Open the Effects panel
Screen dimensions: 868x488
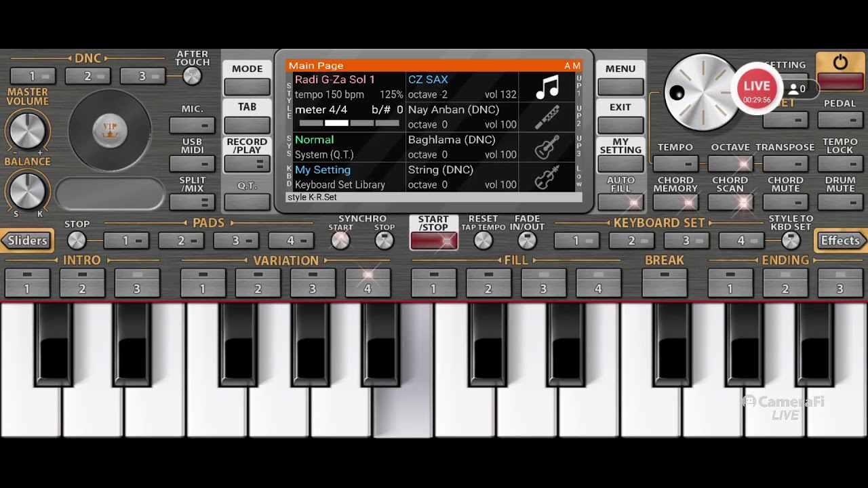pos(840,240)
